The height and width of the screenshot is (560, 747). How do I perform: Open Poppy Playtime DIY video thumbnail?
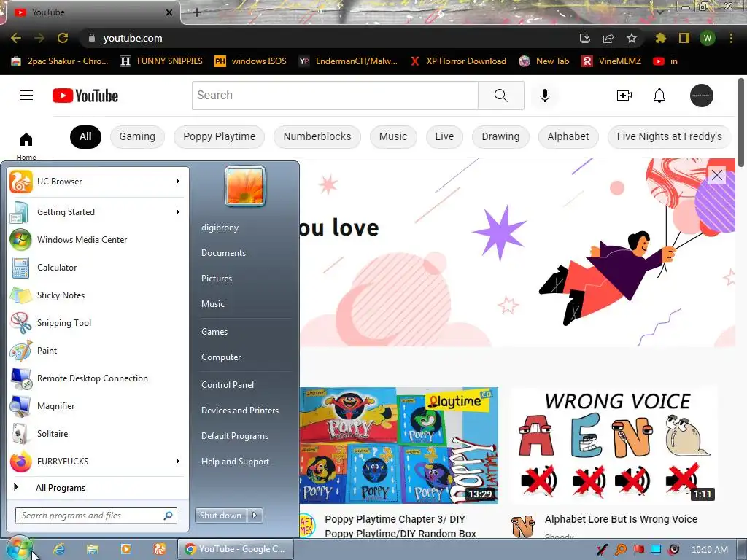pos(399,446)
